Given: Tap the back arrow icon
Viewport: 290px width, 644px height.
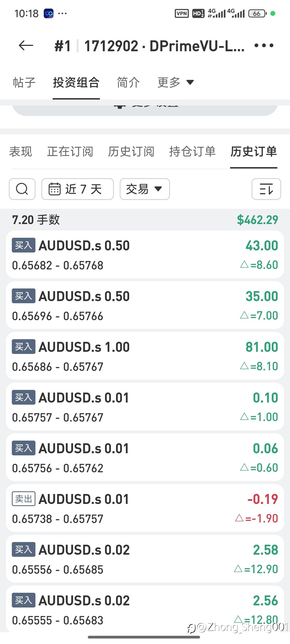Looking at the screenshot, I should point(26,46).
